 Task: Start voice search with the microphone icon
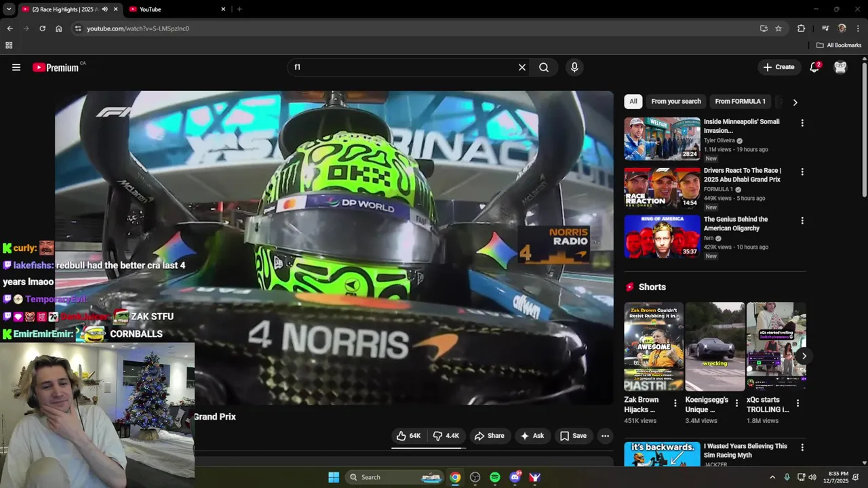click(x=574, y=67)
